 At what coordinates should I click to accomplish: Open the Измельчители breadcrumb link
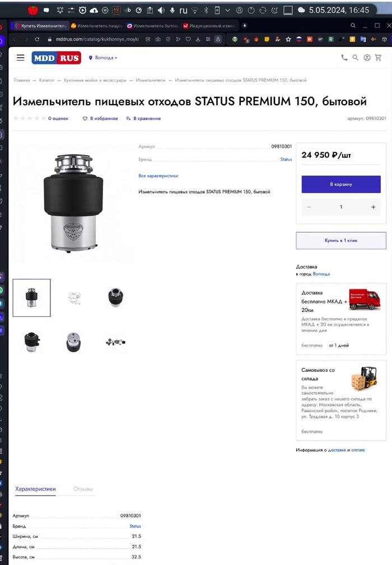[x=151, y=80]
